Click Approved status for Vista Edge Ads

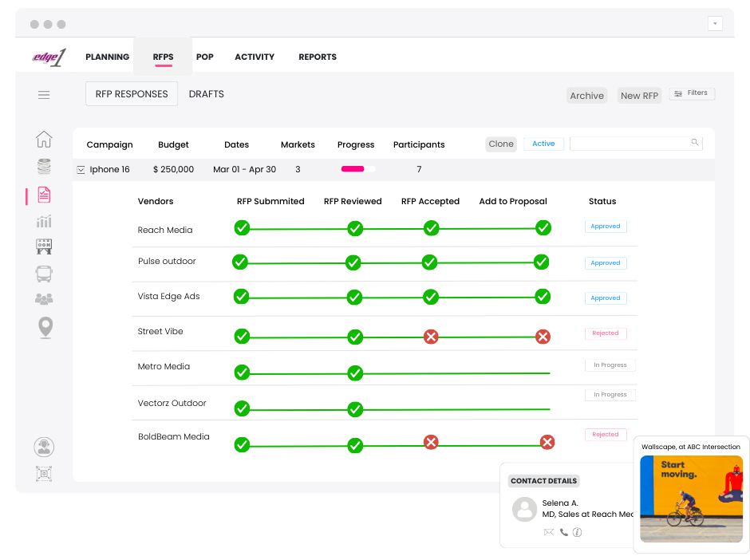coord(606,298)
